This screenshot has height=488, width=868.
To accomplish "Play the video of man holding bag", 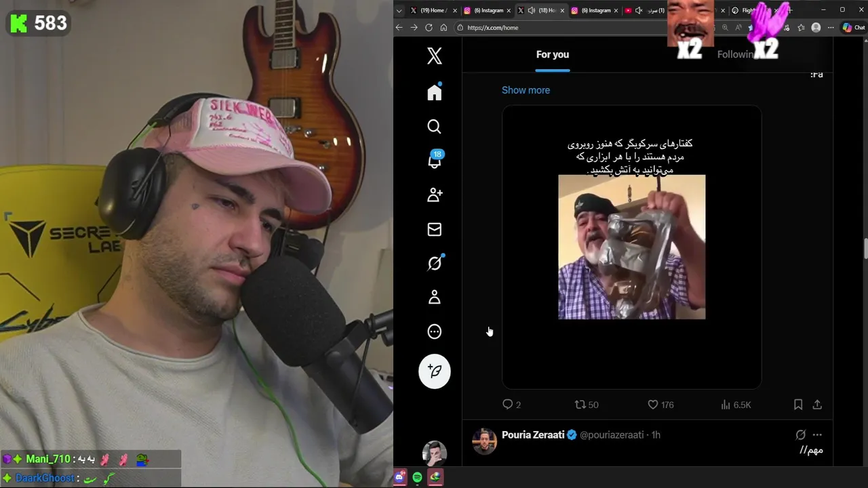I will [631, 247].
